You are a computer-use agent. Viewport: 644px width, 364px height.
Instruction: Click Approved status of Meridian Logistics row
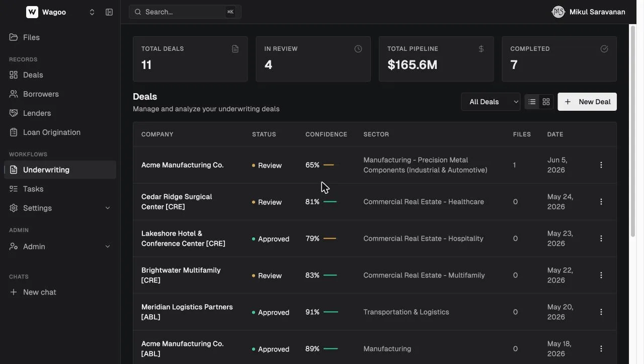[271, 312]
